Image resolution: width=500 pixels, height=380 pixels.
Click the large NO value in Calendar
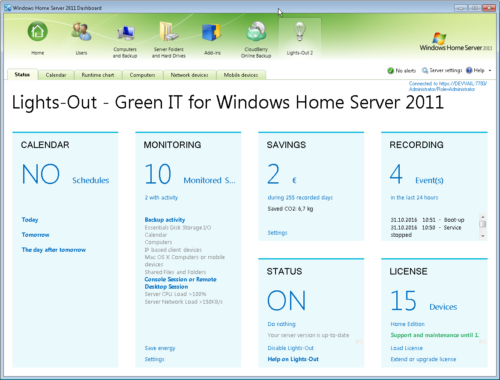click(x=41, y=174)
